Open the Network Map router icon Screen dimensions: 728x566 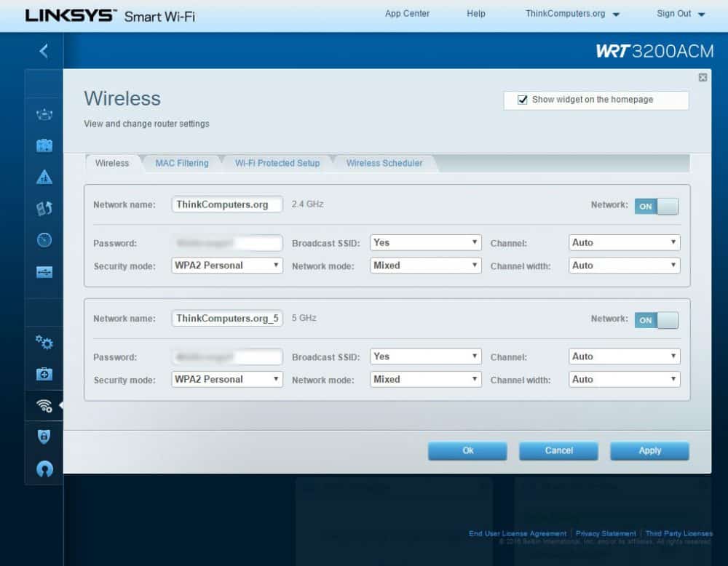[x=44, y=114]
